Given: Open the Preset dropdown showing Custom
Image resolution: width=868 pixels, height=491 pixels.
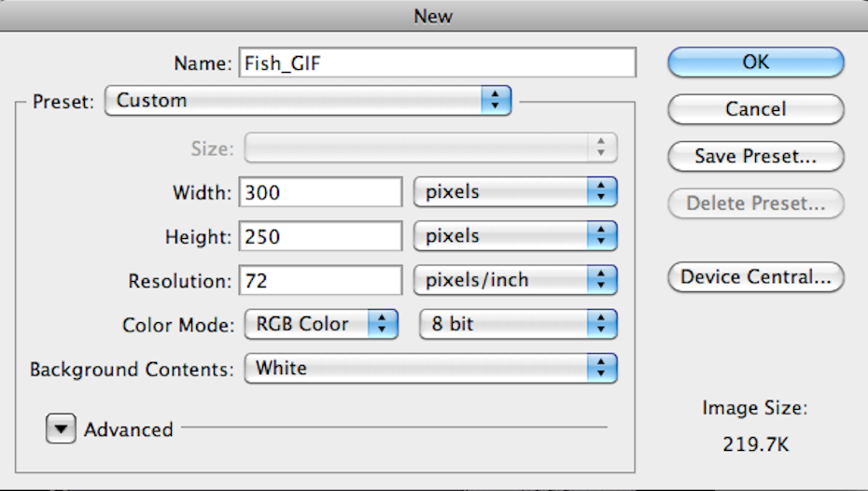Looking at the screenshot, I should (x=308, y=101).
